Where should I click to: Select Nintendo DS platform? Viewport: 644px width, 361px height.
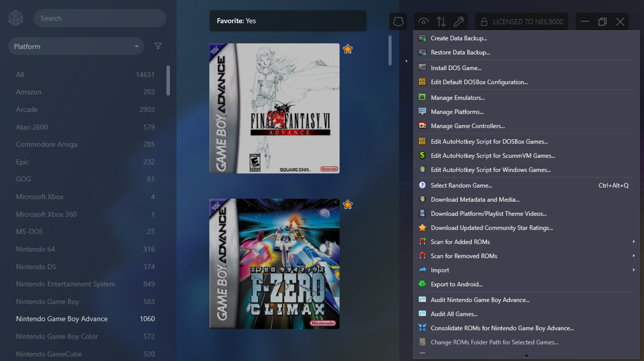tap(85, 267)
